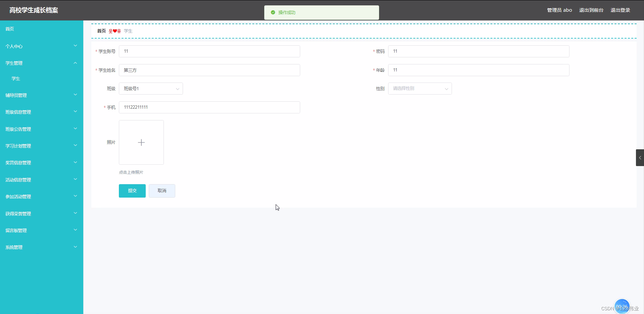Open the 性别 gender selector

tap(420, 89)
